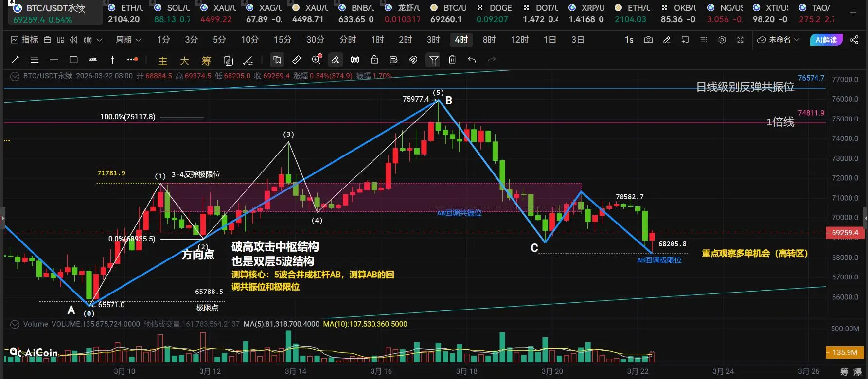Take a chart screenshot with camera icon

pyautogui.click(x=648, y=40)
